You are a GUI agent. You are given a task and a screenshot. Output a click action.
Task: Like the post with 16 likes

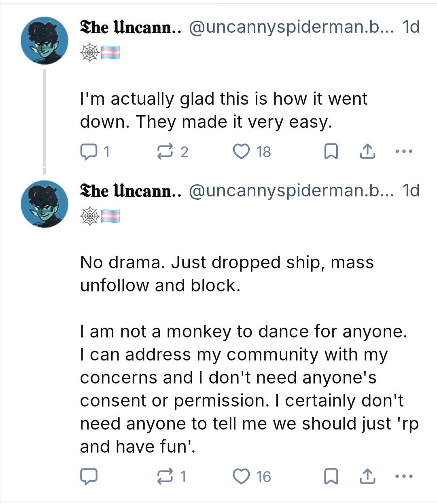tap(242, 477)
